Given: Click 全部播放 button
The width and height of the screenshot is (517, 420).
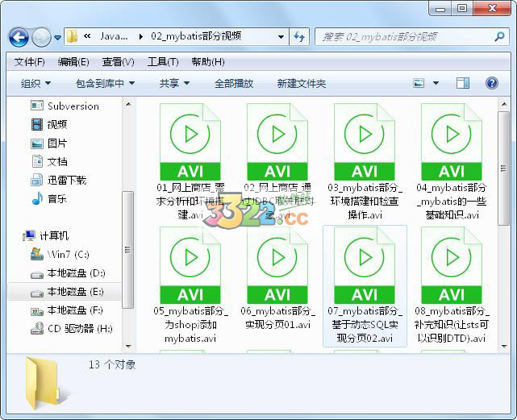Looking at the screenshot, I should point(234,83).
